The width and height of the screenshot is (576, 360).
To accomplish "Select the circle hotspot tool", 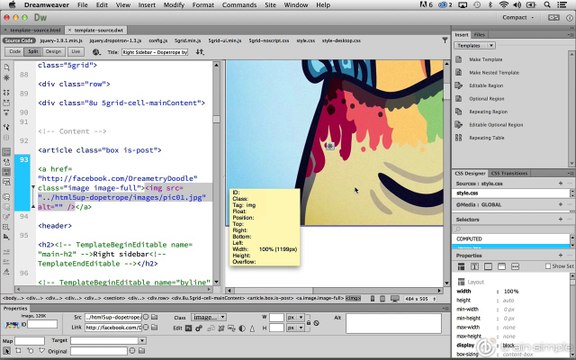I will pos(30,351).
